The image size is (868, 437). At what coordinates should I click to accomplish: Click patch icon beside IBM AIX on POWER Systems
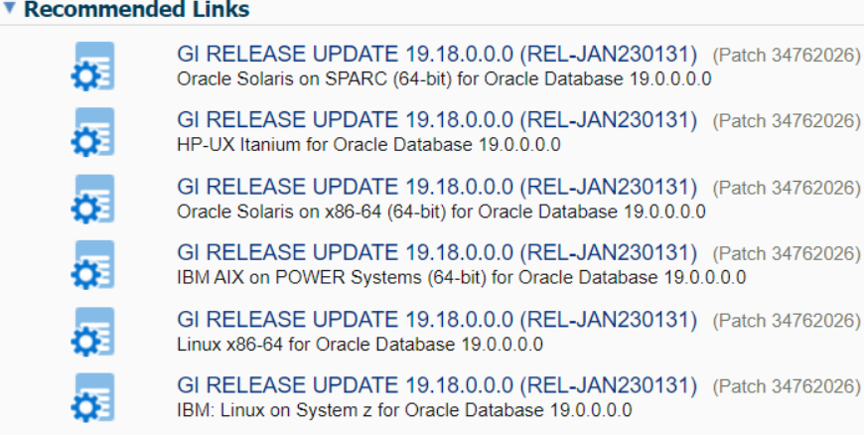93,265
